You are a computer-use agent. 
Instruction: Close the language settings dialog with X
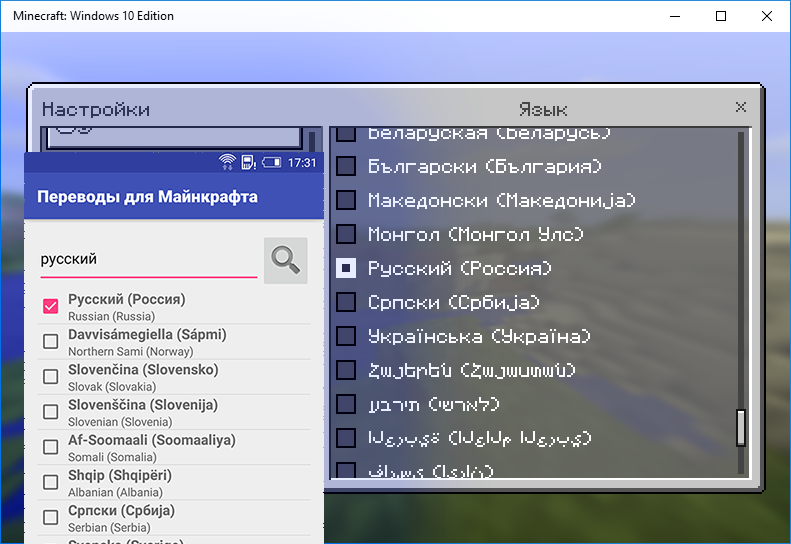point(741,107)
